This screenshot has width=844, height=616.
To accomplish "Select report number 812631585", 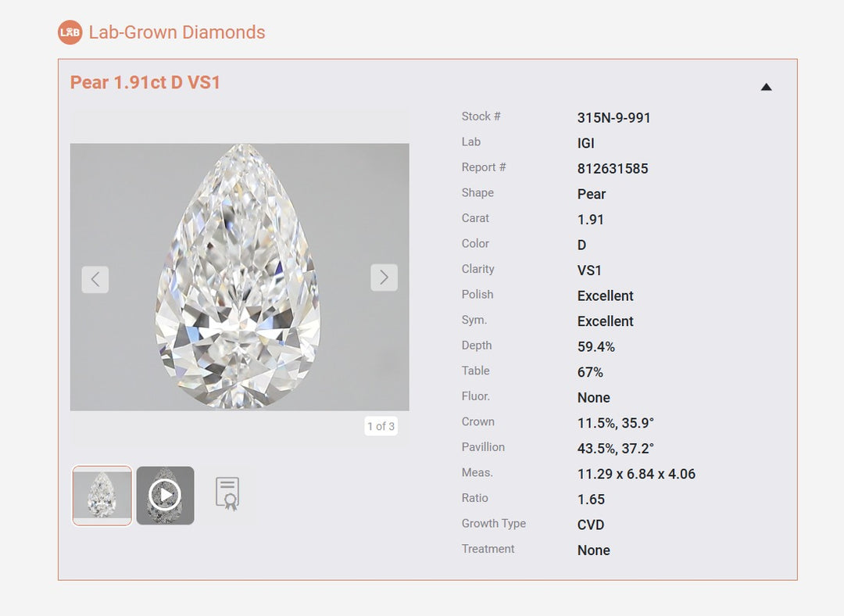I will (x=613, y=169).
